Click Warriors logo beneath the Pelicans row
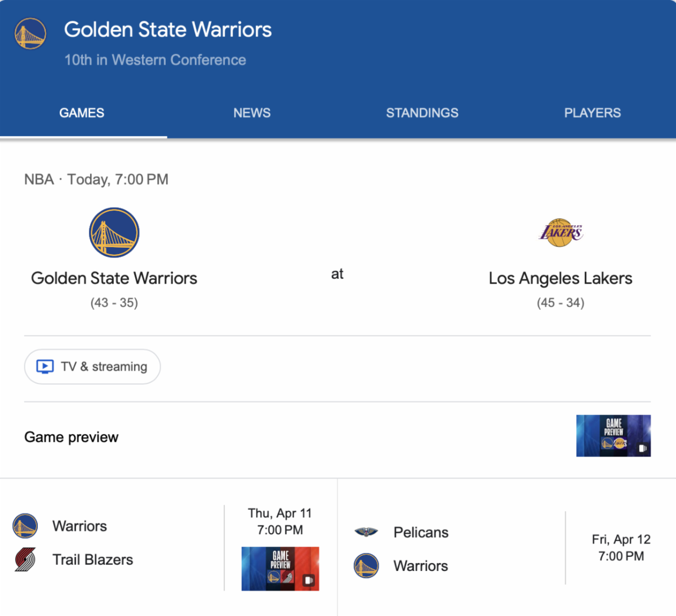676x616 pixels. [x=366, y=566]
